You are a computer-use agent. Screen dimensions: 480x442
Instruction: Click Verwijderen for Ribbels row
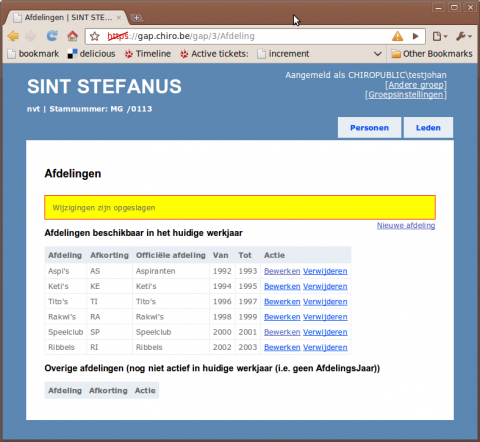click(x=325, y=347)
